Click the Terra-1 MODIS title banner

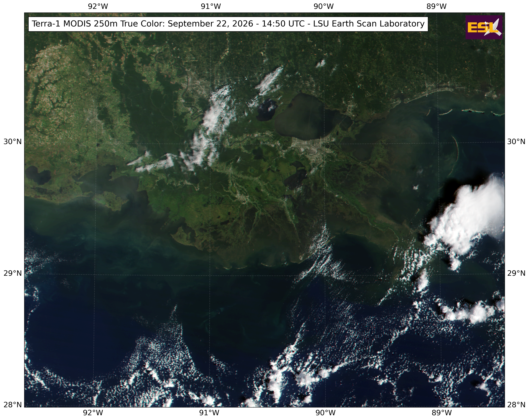point(228,24)
